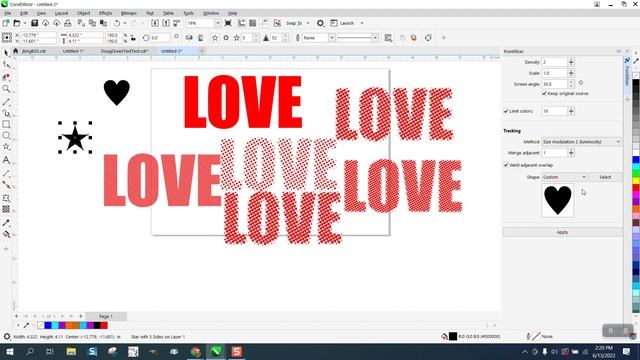
Task: Switch to the Page 1 tab
Action: [106, 316]
